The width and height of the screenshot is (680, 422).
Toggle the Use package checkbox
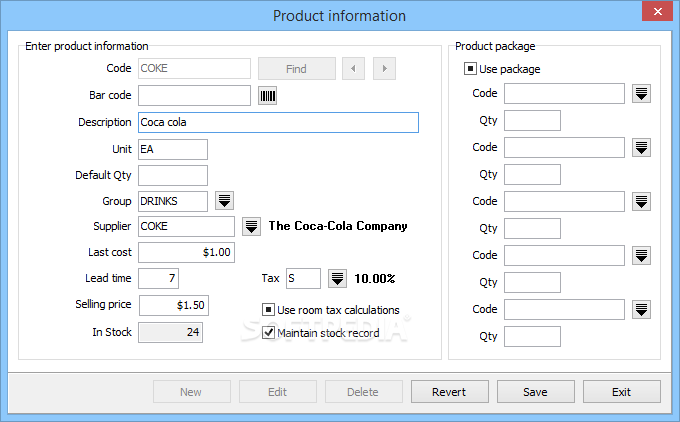(470, 69)
